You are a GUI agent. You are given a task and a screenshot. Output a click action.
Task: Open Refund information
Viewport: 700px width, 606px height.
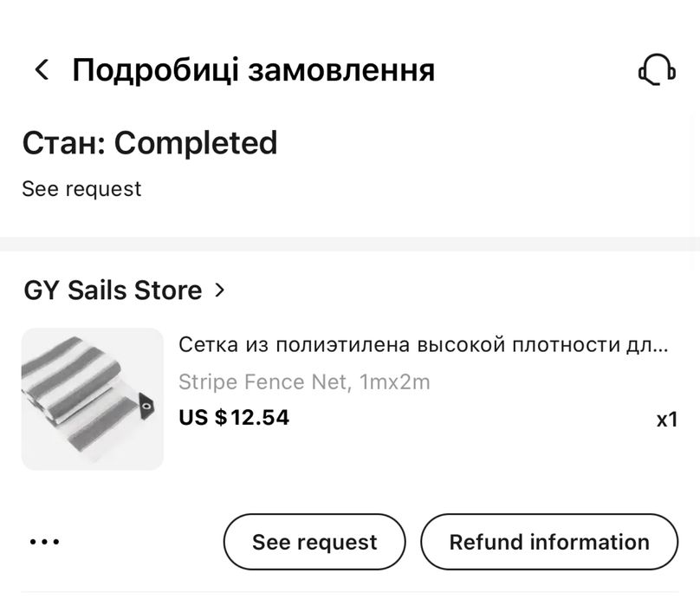click(548, 542)
